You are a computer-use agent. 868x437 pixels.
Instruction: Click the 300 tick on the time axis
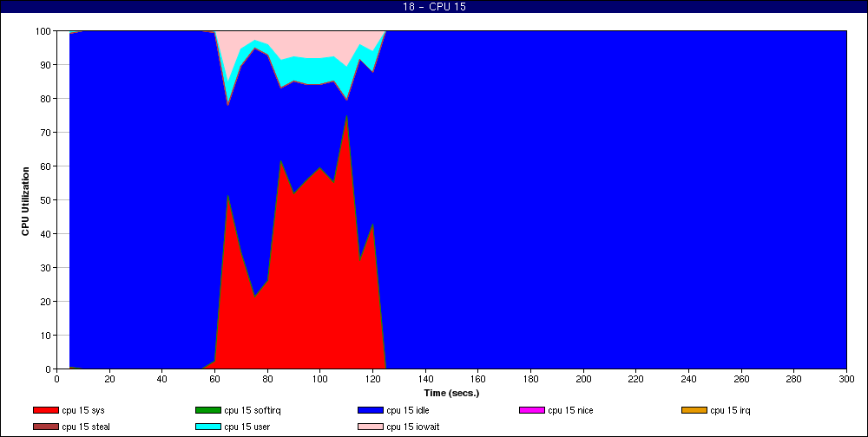coord(846,379)
